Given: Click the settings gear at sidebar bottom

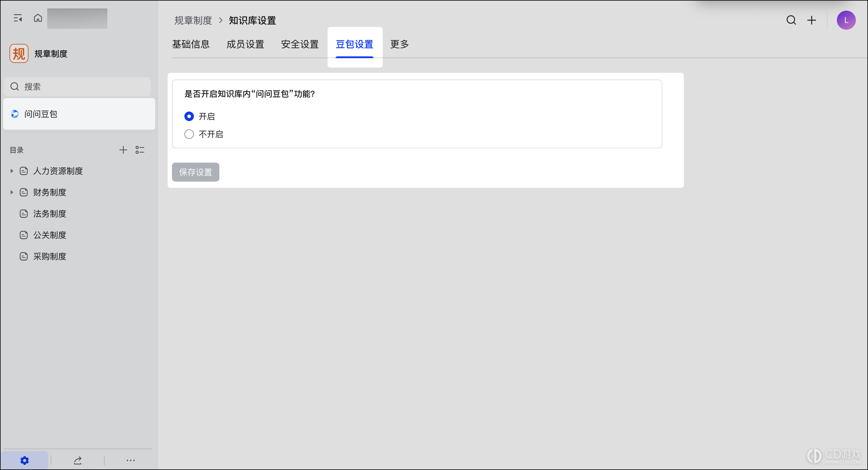Looking at the screenshot, I should 25,460.
